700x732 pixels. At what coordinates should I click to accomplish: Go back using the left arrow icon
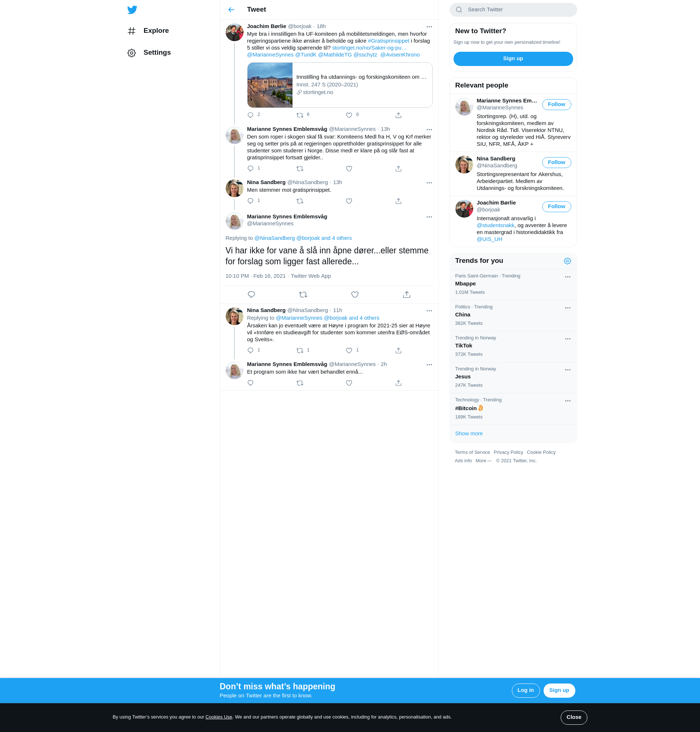(x=231, y=10)
